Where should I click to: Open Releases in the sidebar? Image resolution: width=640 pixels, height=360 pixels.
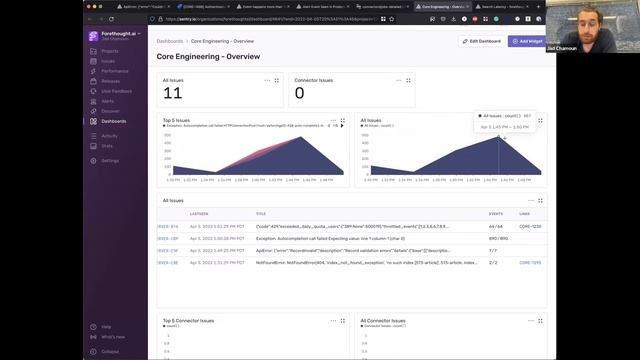point(110,81)
